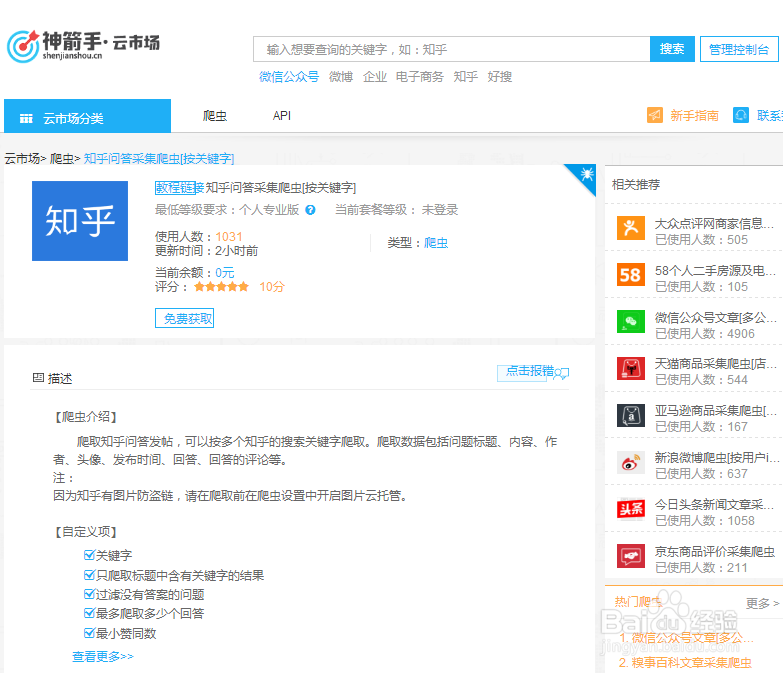
Task: Open 今日头条新闻文章 recommendation
Action: coord(714,504)
